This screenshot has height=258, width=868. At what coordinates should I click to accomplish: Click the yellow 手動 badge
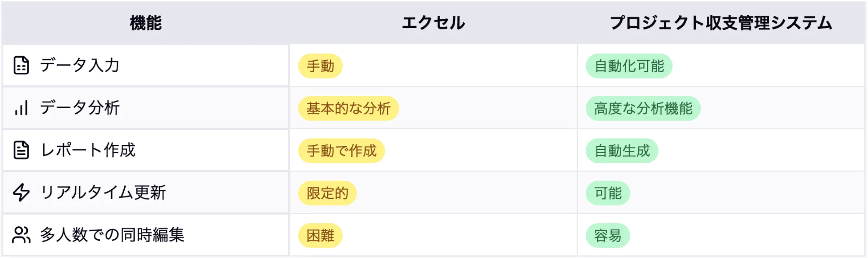pyautogui.click(x=320, y=66)
